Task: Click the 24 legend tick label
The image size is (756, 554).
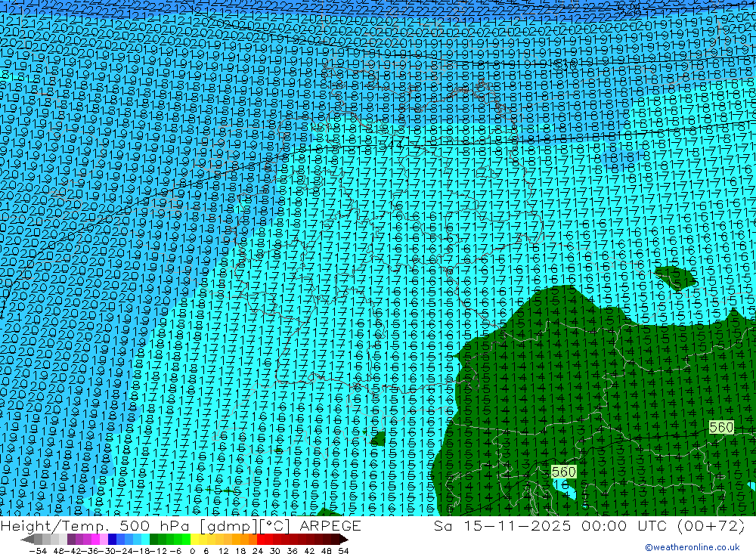Action: point(258,551)
